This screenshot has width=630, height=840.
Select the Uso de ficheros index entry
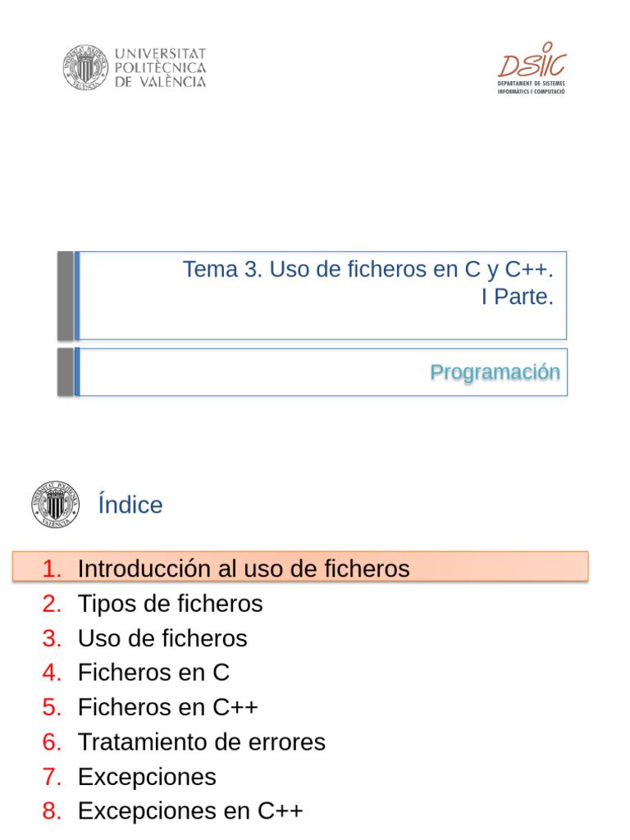(162, 638)
